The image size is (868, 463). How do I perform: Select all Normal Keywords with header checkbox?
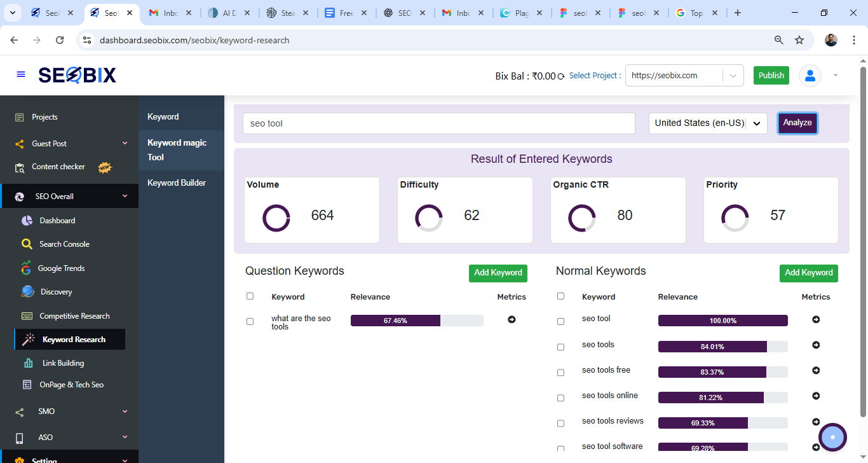pos(560,296)
